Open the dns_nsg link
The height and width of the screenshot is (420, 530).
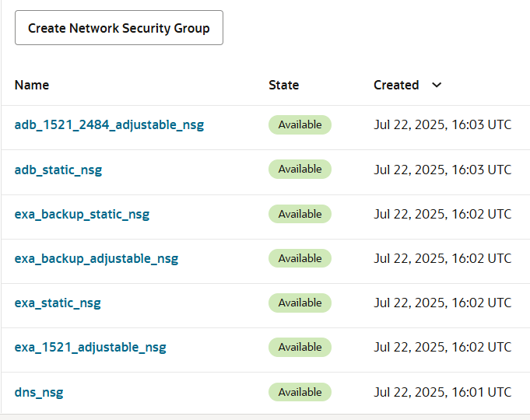[x=39, y=392]
